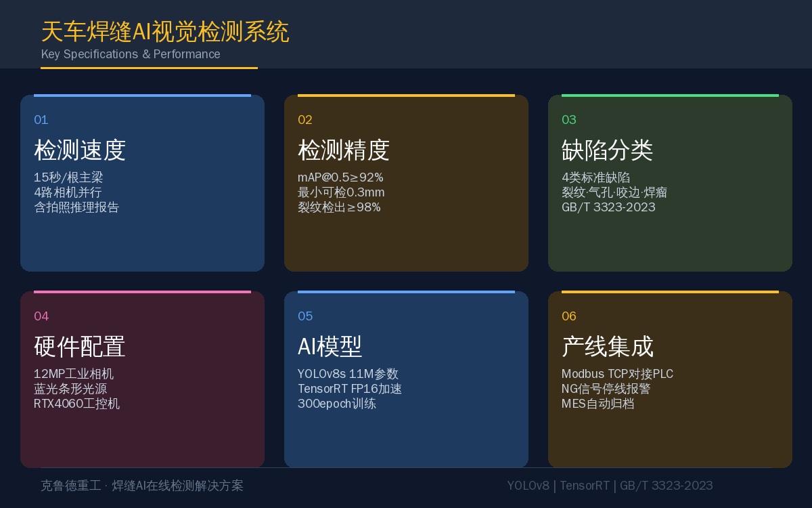The image size is (812, 508).
Task: Click the number 06 label
Action: pyautogui.click(x=569, y=316)
